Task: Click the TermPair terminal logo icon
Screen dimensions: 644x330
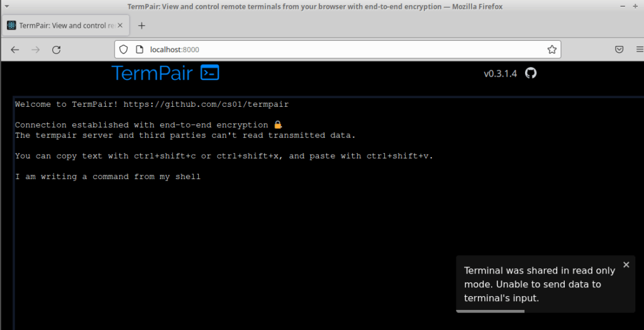Action: (x=210, y=73)
